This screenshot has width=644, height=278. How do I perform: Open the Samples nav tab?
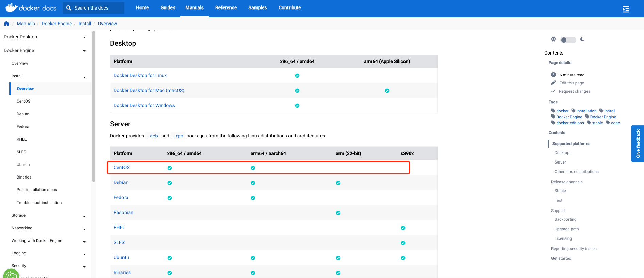tap(258, 7)
